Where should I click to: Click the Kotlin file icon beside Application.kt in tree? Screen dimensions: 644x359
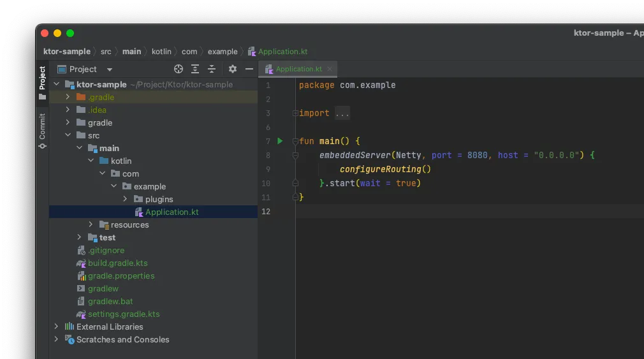(x=139, y=212)
